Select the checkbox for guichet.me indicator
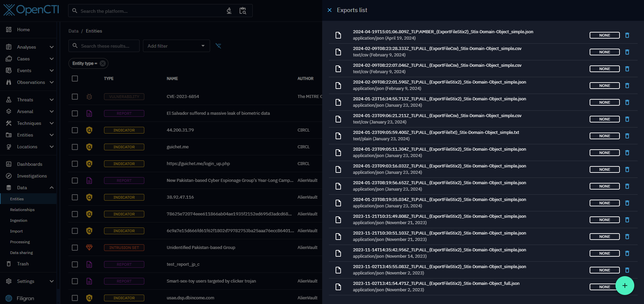 [x=75, y=147]
